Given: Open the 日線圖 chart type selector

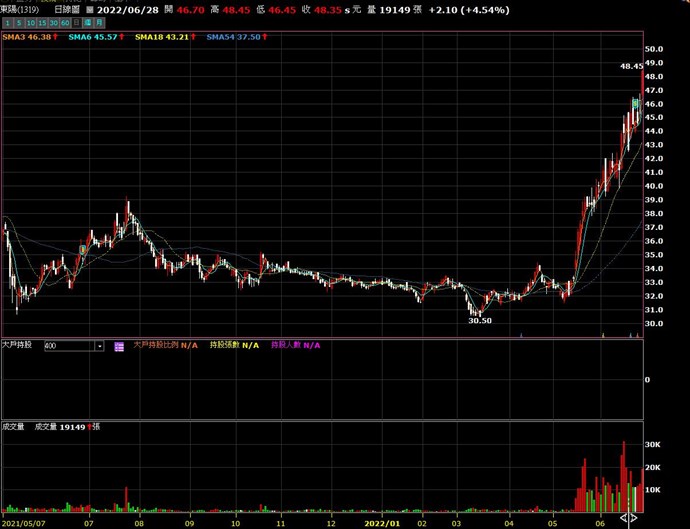Looking at the screenshot, I should pos(66,9).
